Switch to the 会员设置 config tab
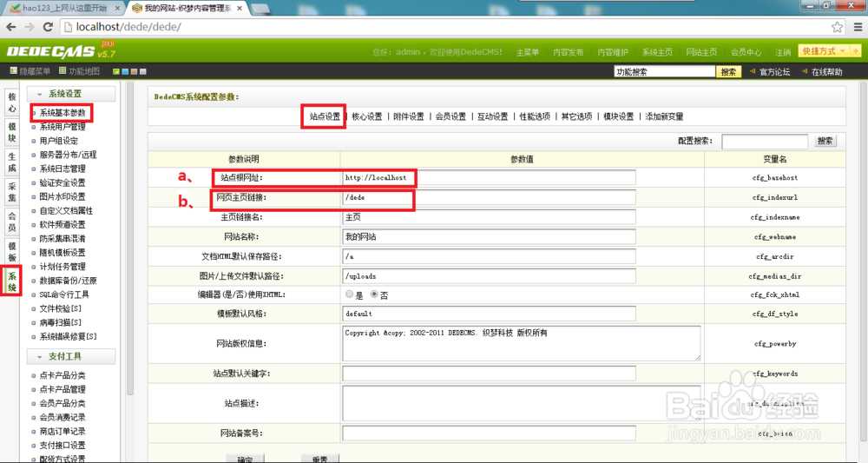Screen dimensions: 868x463 pos(450,116)
